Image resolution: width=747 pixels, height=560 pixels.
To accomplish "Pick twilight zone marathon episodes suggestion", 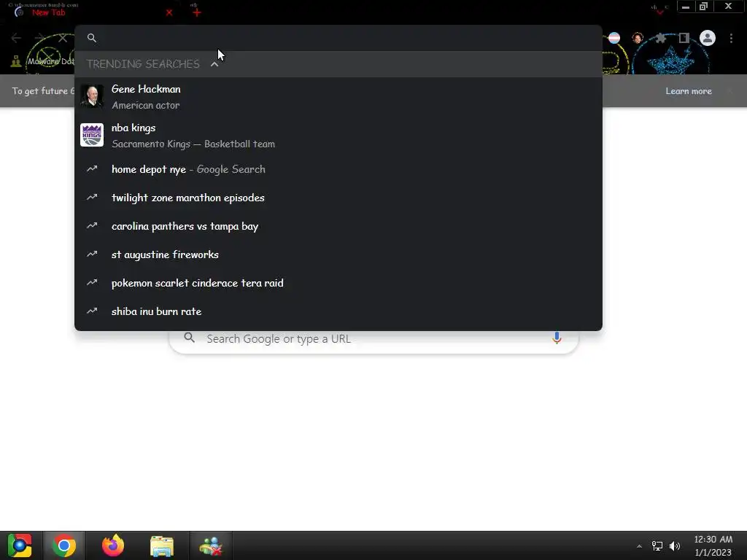I will (x=338, y=198).
